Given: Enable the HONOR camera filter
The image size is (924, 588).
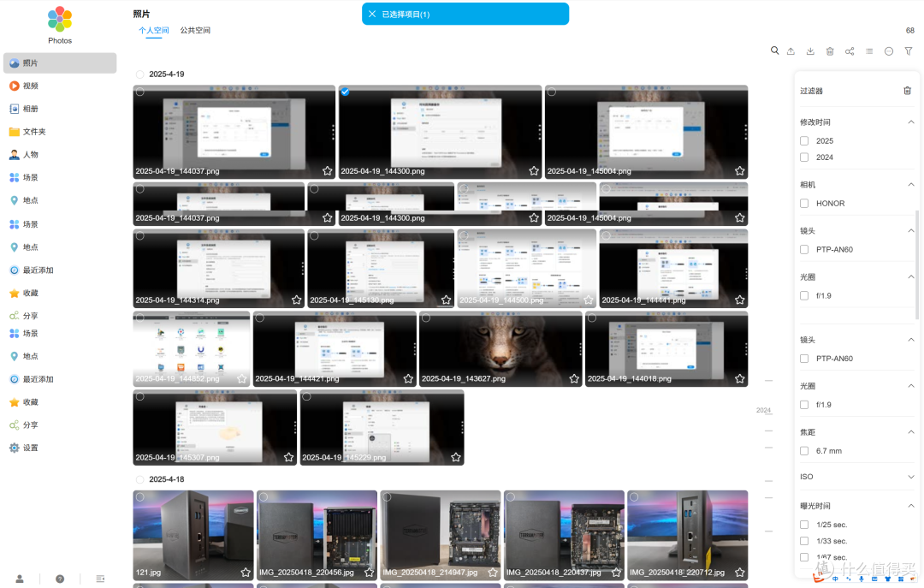Looking at the screenshot, I should click(x=804, y=204).
